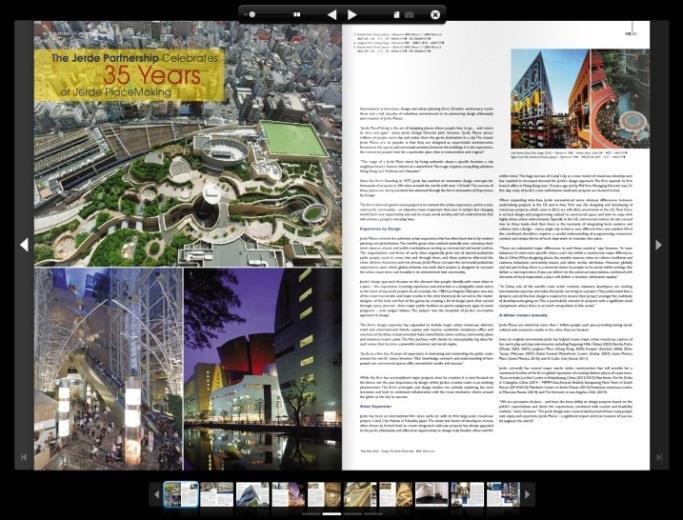
Task: Move the thumbnail strip left with its arrow
Action: [x=157, y=494]
